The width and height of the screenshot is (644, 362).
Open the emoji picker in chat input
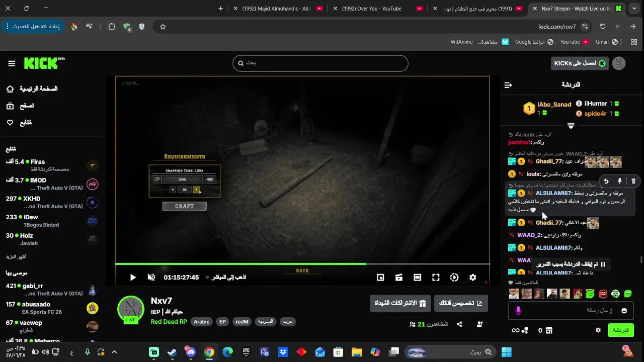[x=624, y=311]
